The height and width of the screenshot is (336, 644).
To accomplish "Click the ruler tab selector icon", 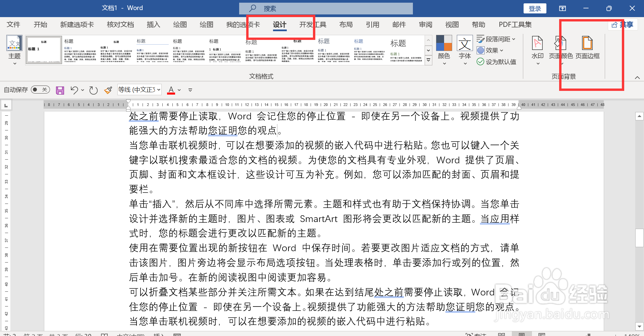I will (6, 106).
